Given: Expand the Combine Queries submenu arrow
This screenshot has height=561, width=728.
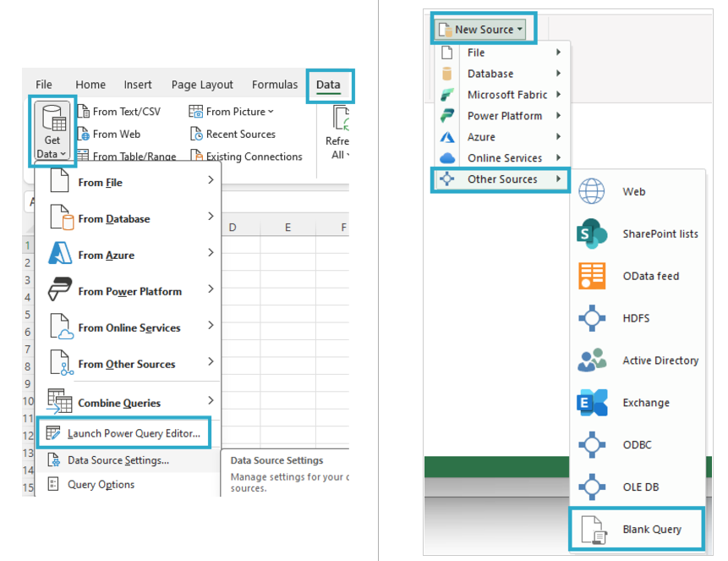Looking at the screenshot, I should click(x=211, y=400).
